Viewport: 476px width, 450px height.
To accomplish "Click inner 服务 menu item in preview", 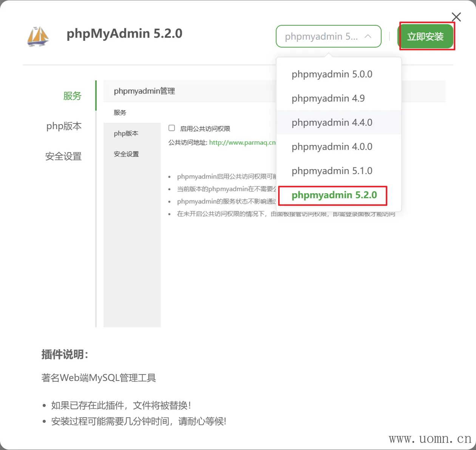I will pos(120,112).
